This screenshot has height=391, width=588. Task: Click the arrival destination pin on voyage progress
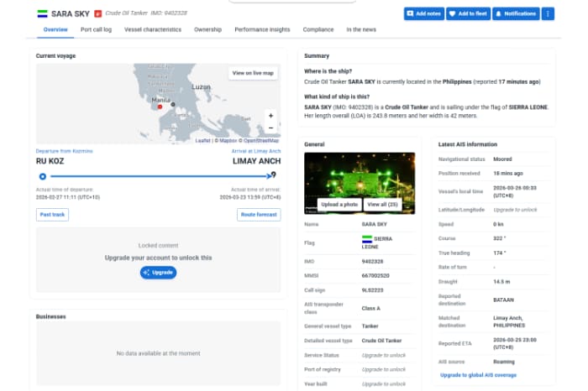click(273, 175)
